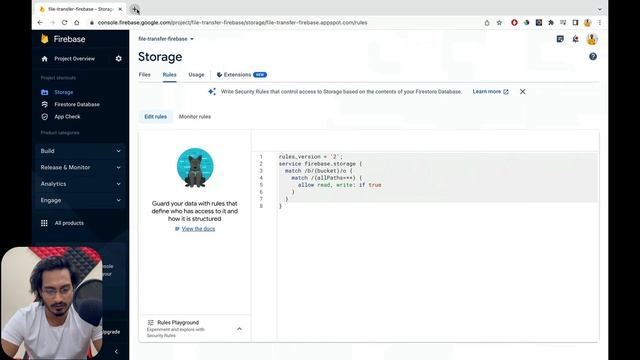Image resolution: width=640 pixels, height=360 pixels.
Task: Click the browser back arrow
Action: (x=40, y=22)
